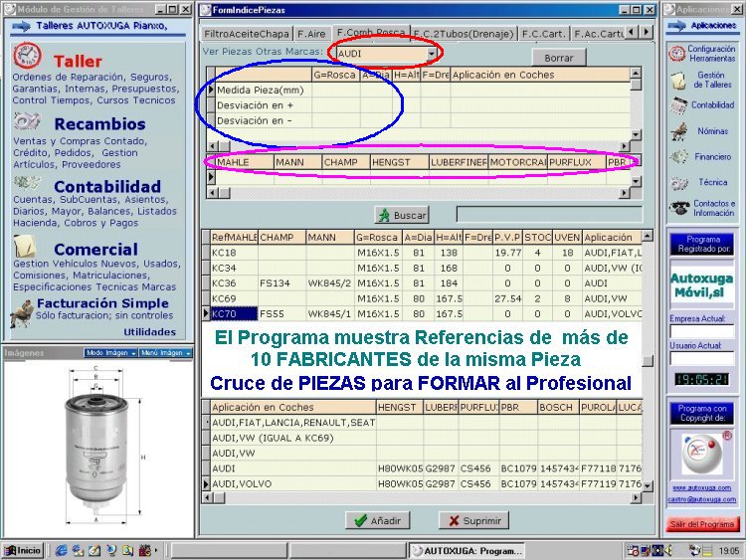Screen dimensions: 746x560
Task: Open the www.autoxuga.com link
Action: point(702,487)
